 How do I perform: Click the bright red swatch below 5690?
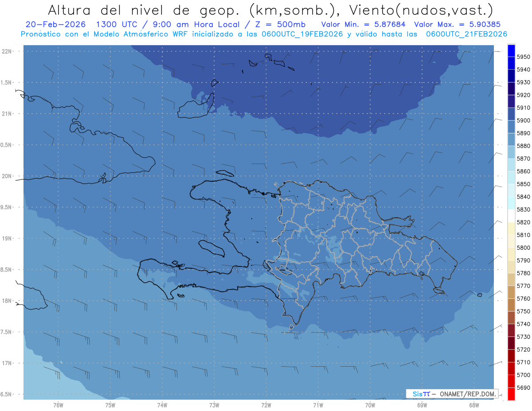pyautogui.click(x=511, y=394)
